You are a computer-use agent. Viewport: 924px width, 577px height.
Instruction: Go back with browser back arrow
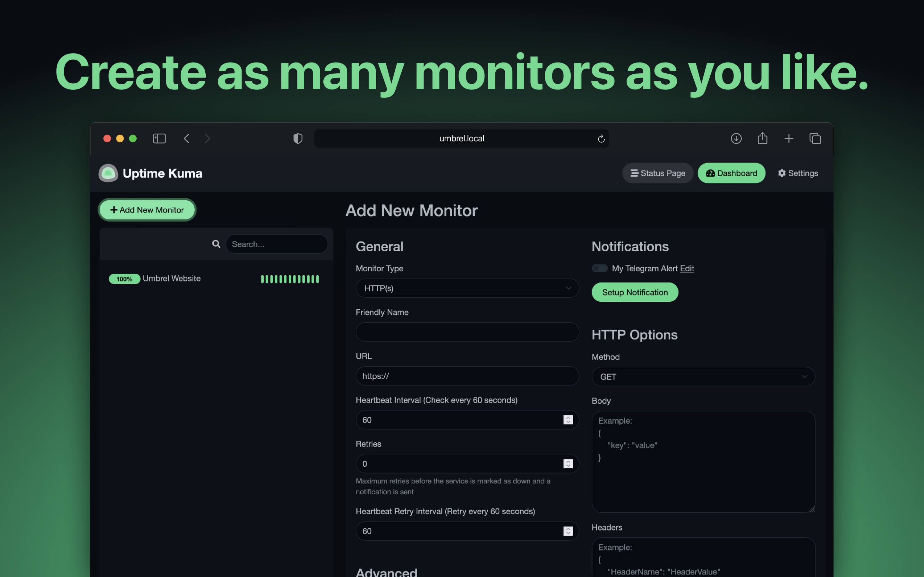[186, 138]
